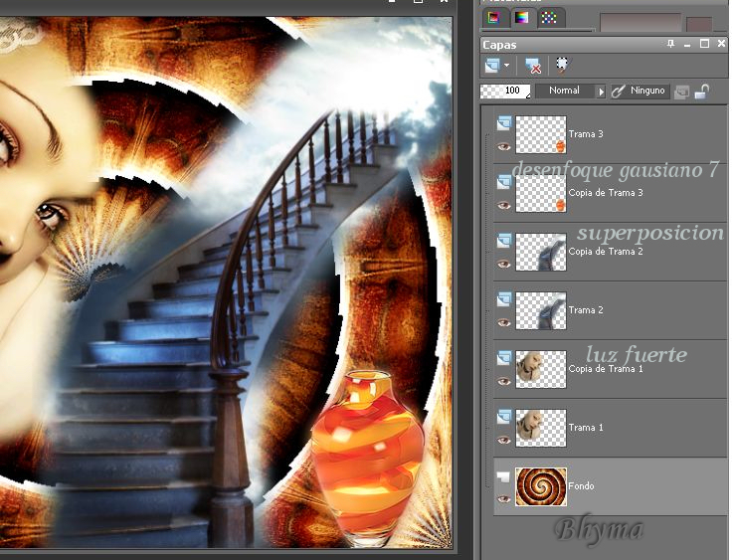Click the New raster layer icon
This screenshot has height=560, width=732.
point(492,66)
